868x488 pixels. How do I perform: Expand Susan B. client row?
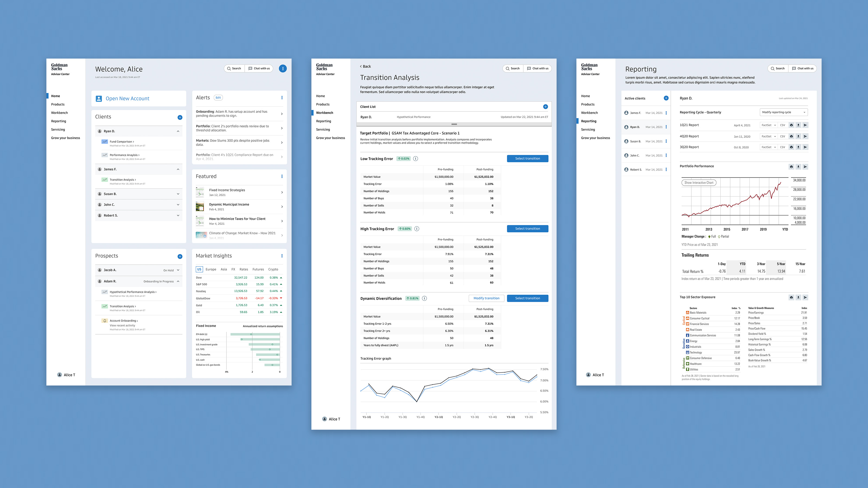point(178,194)
